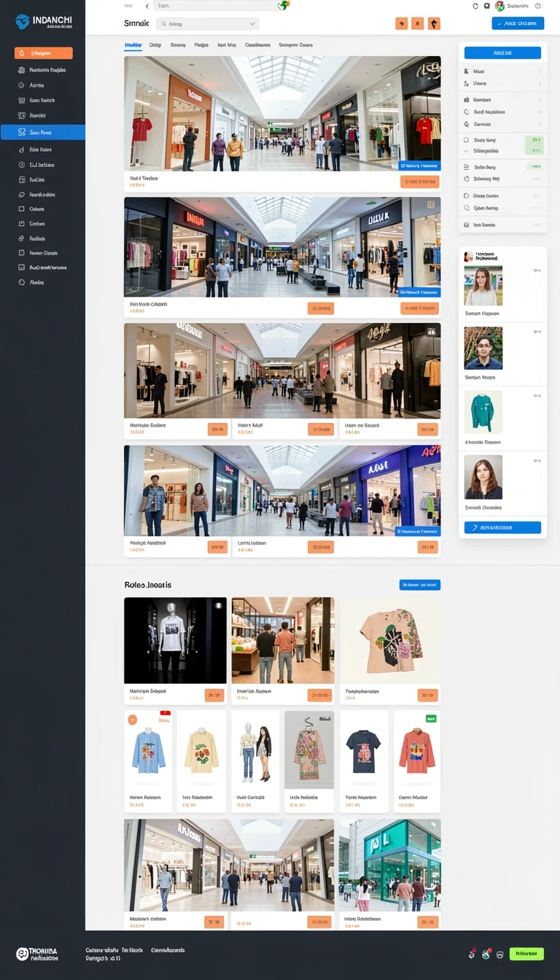Expand the second chevron row in the right panel
Viewport: 560px width, 980px height.
pyautogui.click(x=502, y=84)
